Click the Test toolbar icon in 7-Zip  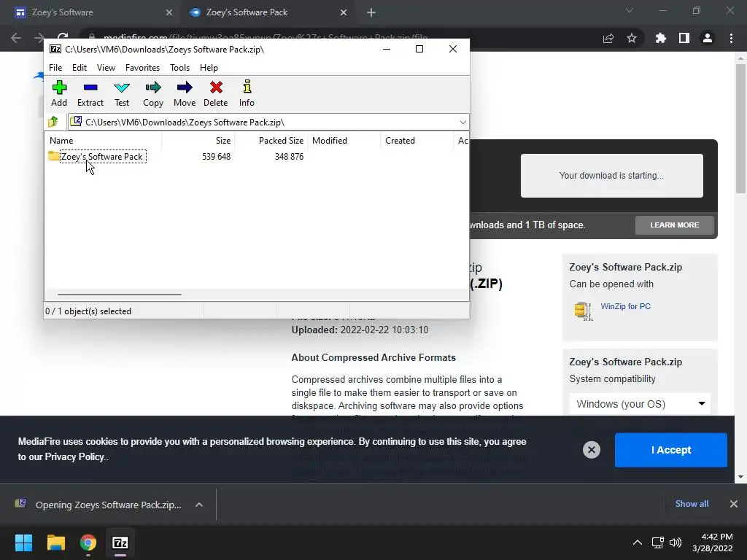pyautogui.click(x=122, y=93)
